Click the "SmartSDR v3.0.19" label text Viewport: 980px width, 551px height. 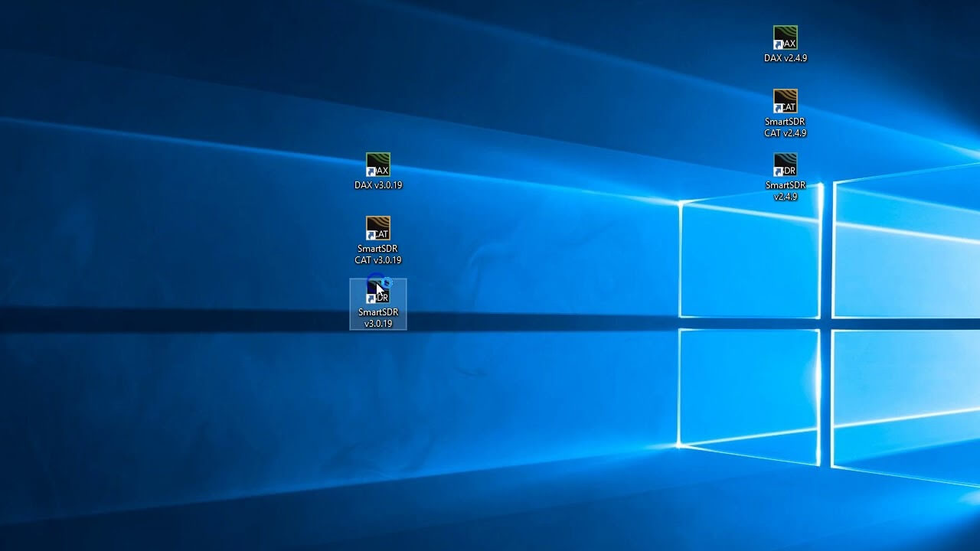378,318
